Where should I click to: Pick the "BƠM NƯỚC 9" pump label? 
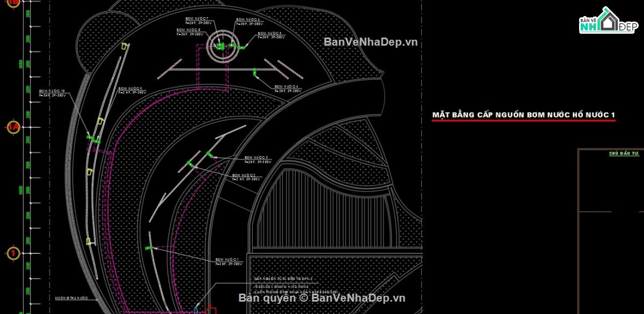pos(130,89)
